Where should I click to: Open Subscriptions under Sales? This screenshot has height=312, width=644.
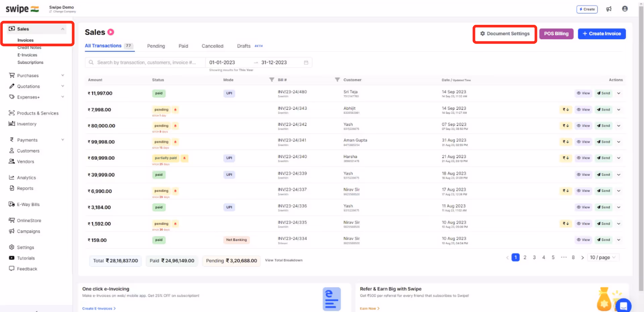pos(31,62)
